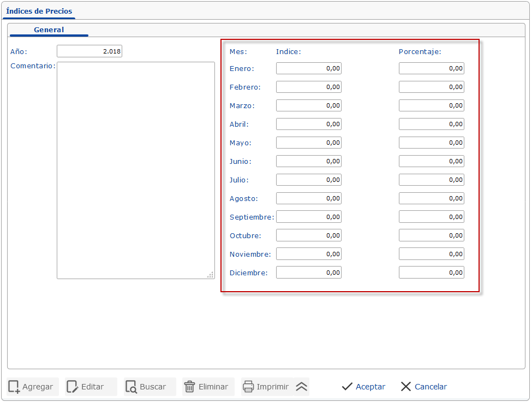
Task: Focus the Febrero Porcentaje field
Action: pyautogui.click(x=431, y=87)
